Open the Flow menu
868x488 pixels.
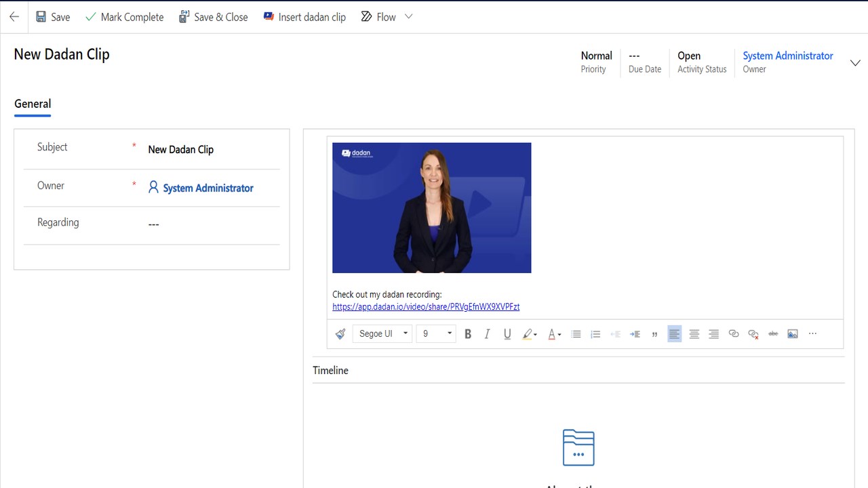tap(378, 17)
